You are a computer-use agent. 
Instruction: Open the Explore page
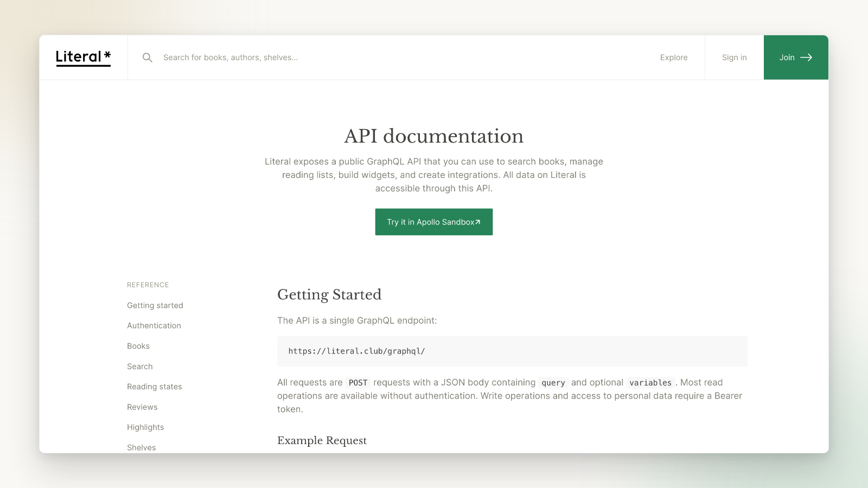(674, 57)
